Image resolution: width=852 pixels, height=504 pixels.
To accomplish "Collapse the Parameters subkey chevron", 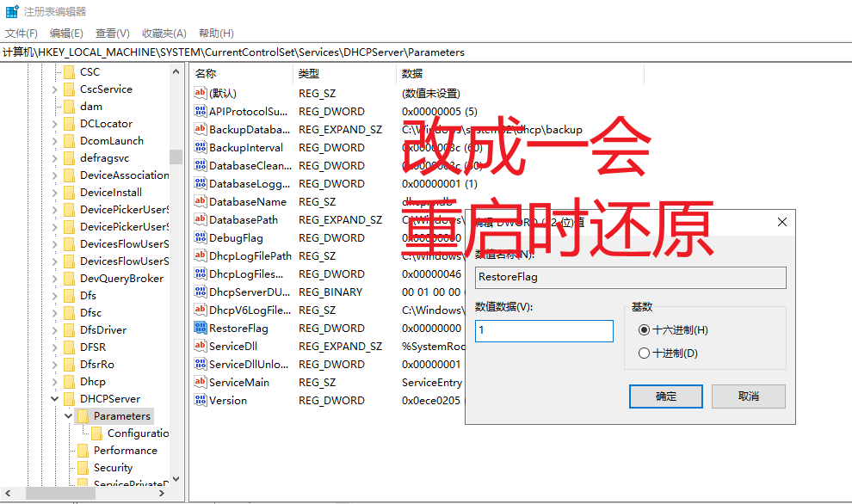I will [x=69, y=416].
